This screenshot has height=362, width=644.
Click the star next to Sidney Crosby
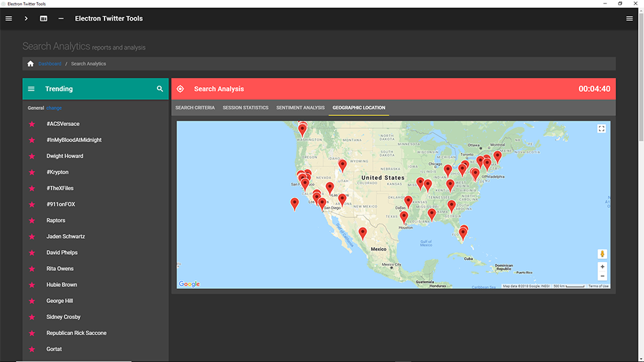click(x=32, y=317)
